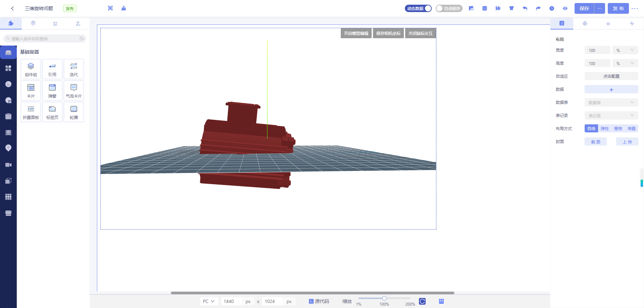Add the 迭代 iteration component

74,69
